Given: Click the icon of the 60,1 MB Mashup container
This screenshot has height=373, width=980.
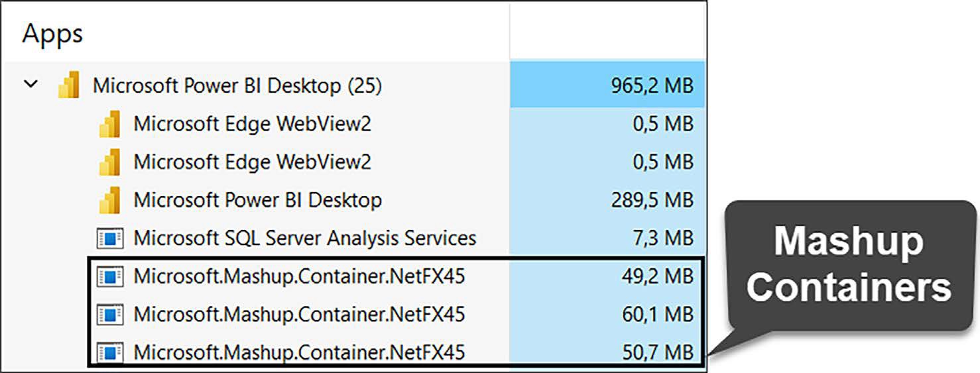Looking at the screenshot, I should pyautogui.click(x=110, y=314).
